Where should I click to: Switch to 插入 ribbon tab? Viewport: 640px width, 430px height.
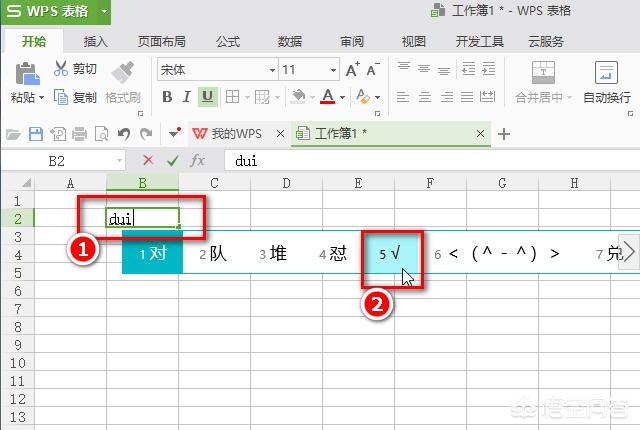click(96, 41)
